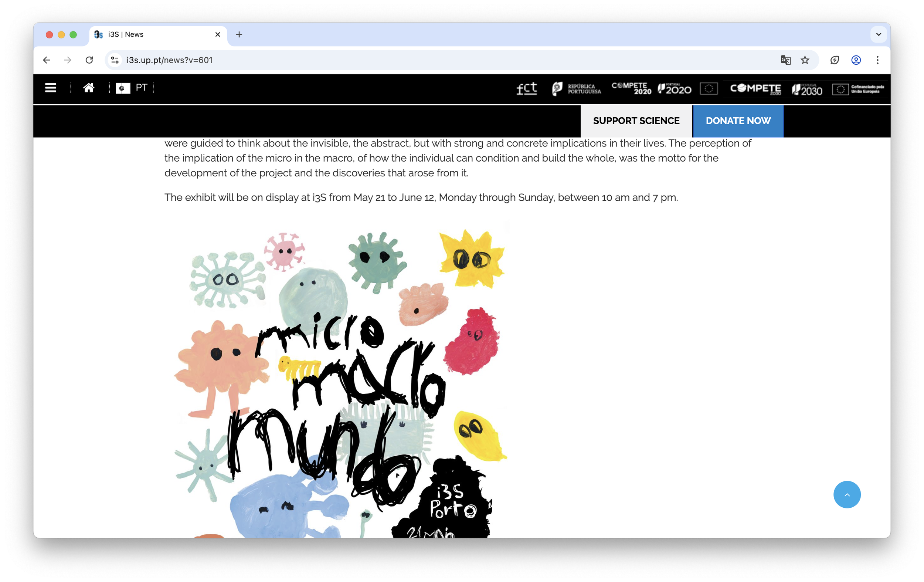Click inside the address bar
The image size is (924, 582).
tap(269, 60)
